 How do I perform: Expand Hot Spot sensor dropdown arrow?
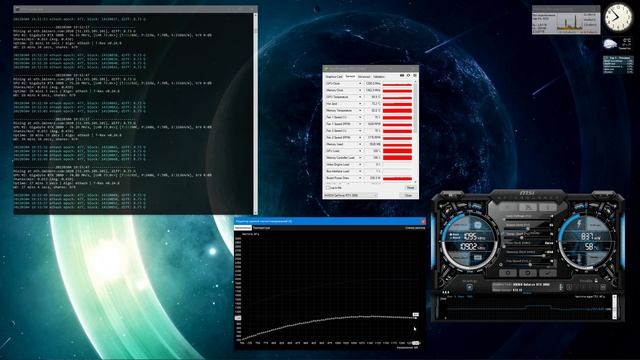pyautogui.click(x=360, y=104)
